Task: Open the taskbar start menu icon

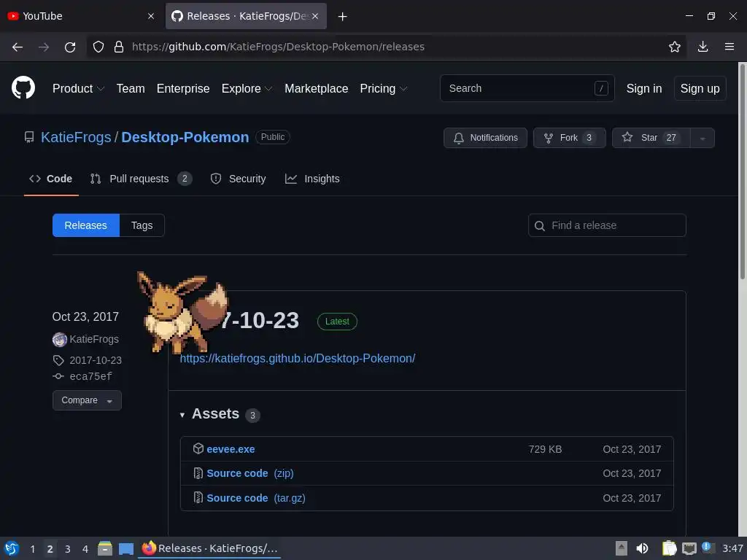Action: (x=12, y=548)
